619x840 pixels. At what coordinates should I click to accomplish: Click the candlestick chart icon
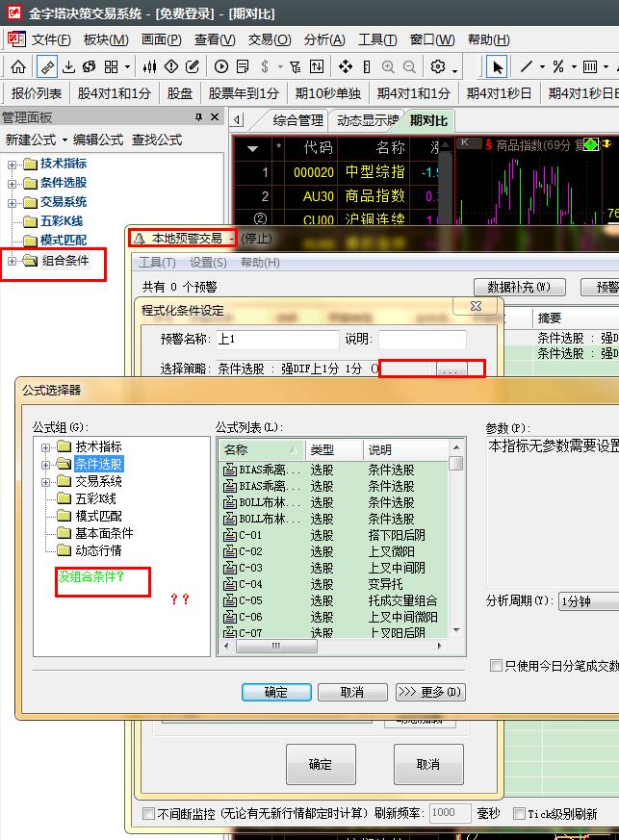click(149, 67)
